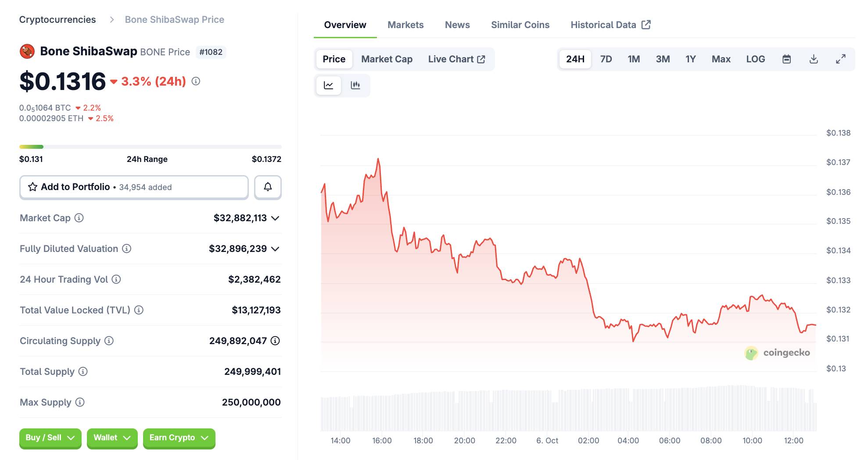The width and height of the screenshot is (868, 460).
Task: Toggle LOG scale on chart
Action: pos(755,59)
